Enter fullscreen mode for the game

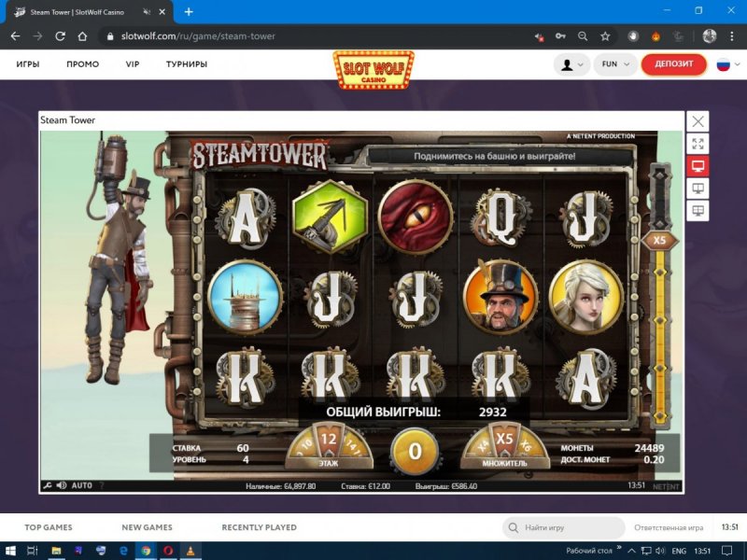pyautogui.click(x=698, y=144)
